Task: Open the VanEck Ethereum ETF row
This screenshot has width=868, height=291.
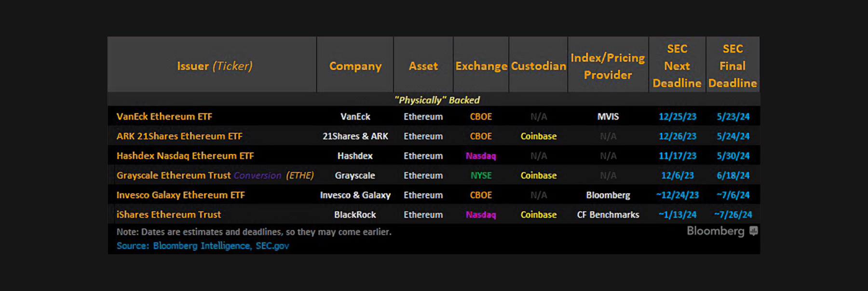Action: (x=164, y=117)
